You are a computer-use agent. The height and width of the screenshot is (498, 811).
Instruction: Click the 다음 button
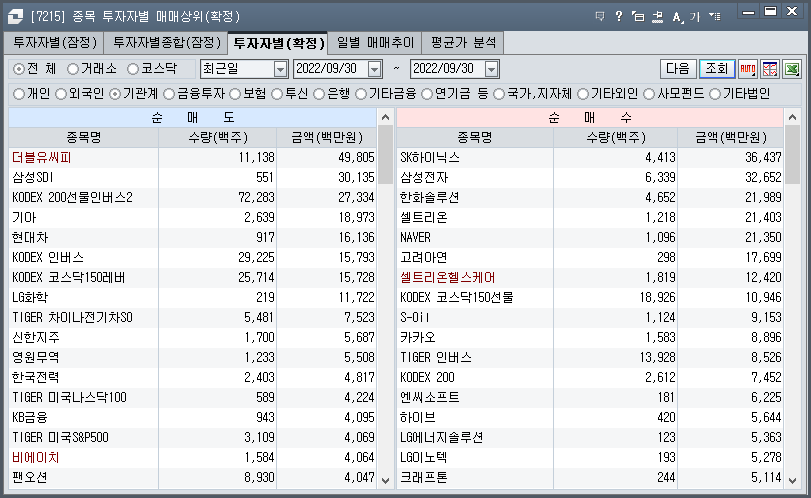[678, 69]
